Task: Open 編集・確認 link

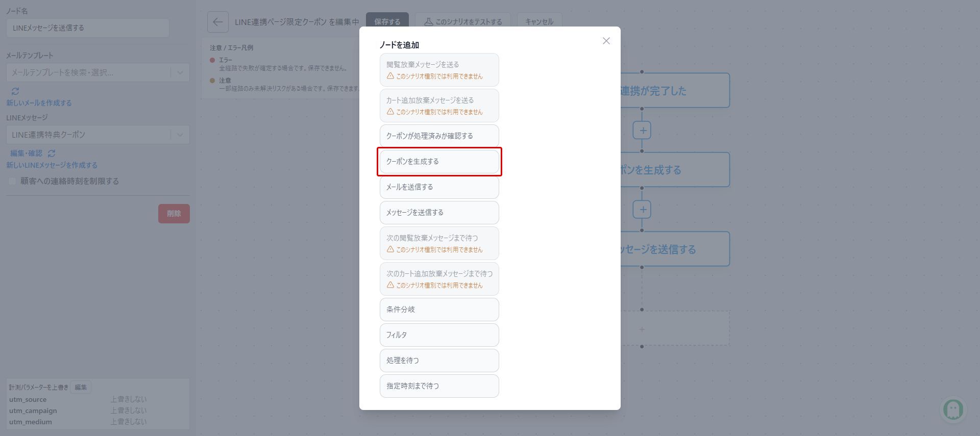Action: click(x=27, y=153)
